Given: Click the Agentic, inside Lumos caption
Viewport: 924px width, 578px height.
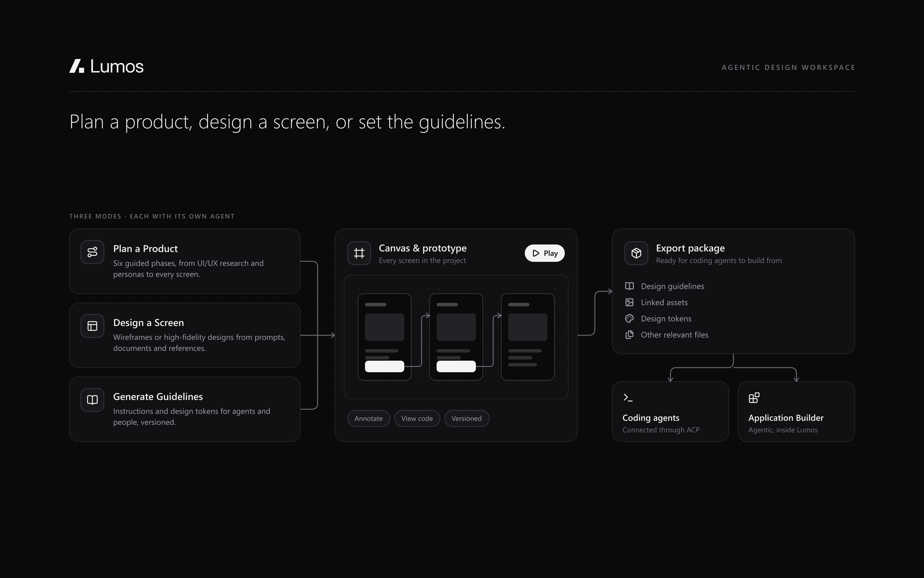Looking at the screenshot, I should [x=783, y=430].
